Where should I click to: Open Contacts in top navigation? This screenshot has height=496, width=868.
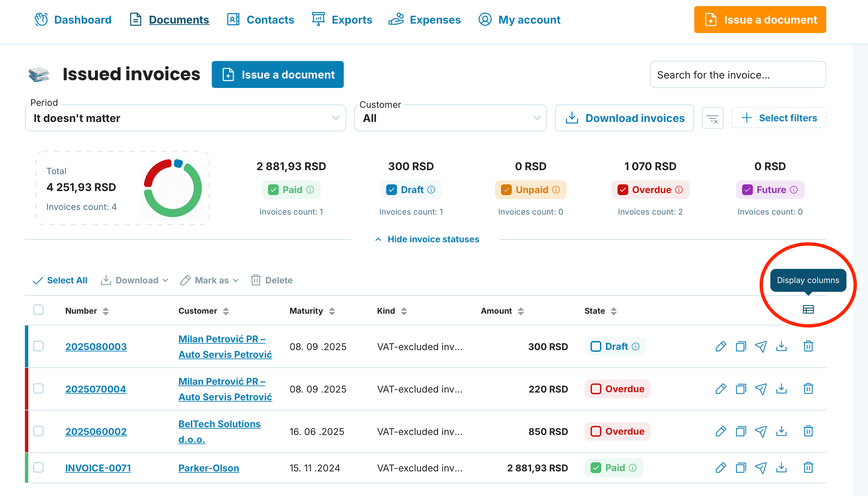[260, 20]
